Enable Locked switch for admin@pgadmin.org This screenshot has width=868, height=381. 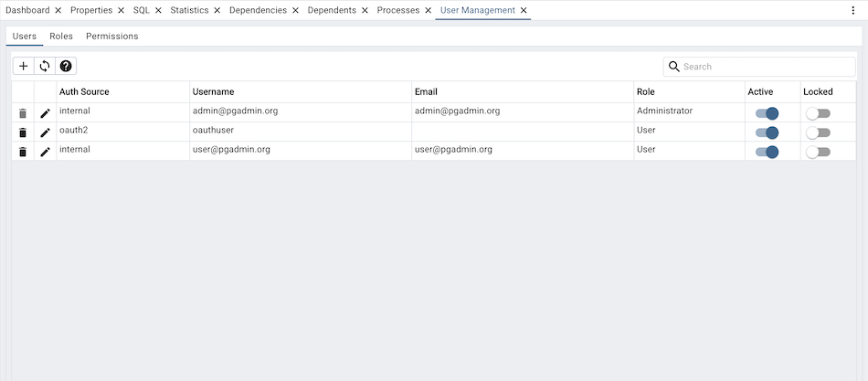point(818,113)
